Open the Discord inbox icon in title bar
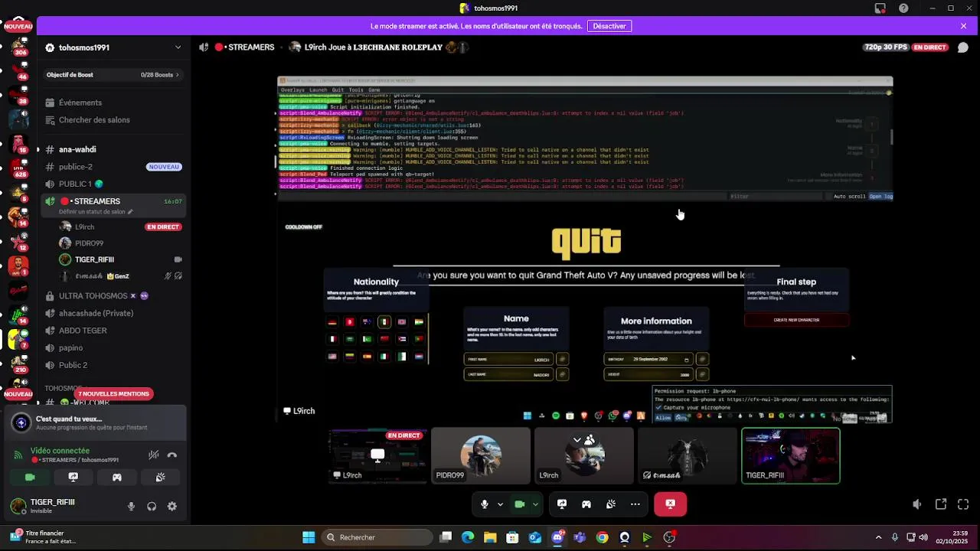Viewport: 980px width, 551px height. (x=880, y=8)
